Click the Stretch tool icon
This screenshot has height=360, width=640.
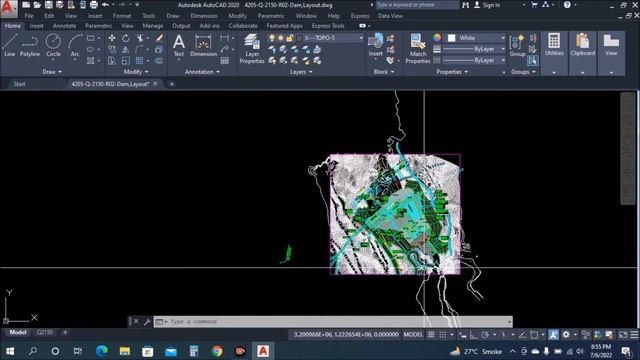(x=111, y=61)
